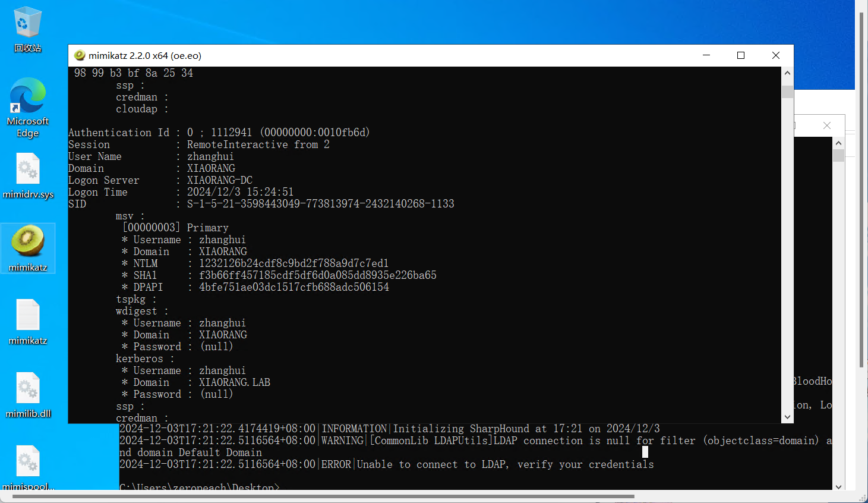Screen dimensions: 868x503
Task: Maximize the mimikatz console window
Action: tap(741, 55)
